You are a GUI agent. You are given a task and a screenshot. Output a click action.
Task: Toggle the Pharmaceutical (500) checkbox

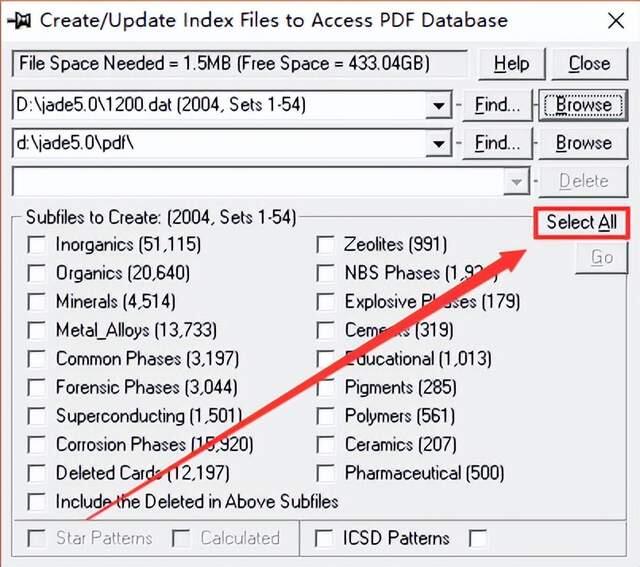pos(325,473)
